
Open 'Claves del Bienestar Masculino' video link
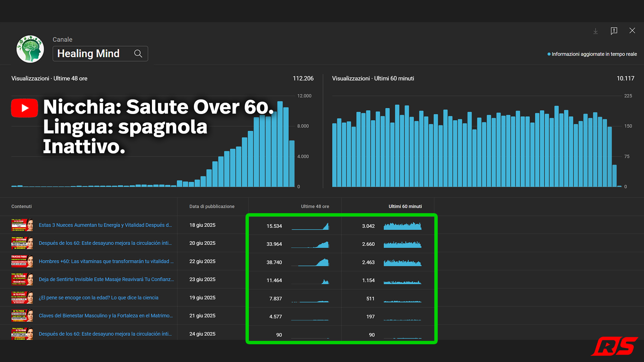[x=106, y=316]
